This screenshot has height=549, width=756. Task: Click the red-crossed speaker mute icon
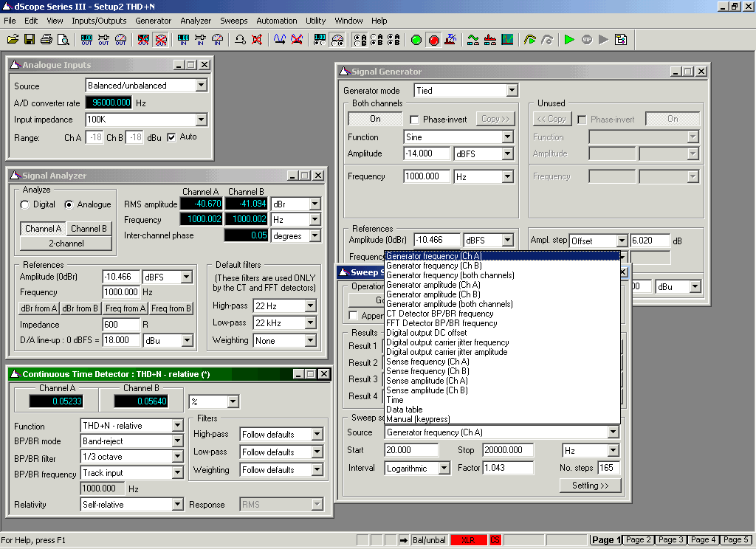257,40
